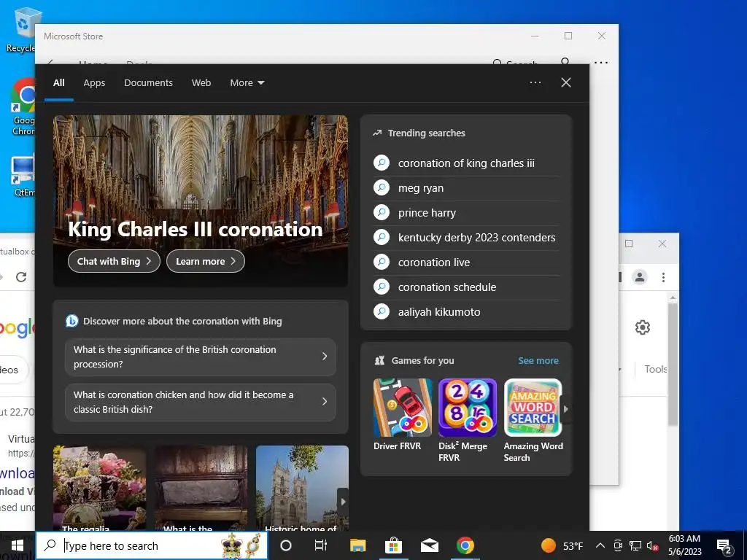Click Bing logo in Discover more section
747x560 pixels.
72,321
